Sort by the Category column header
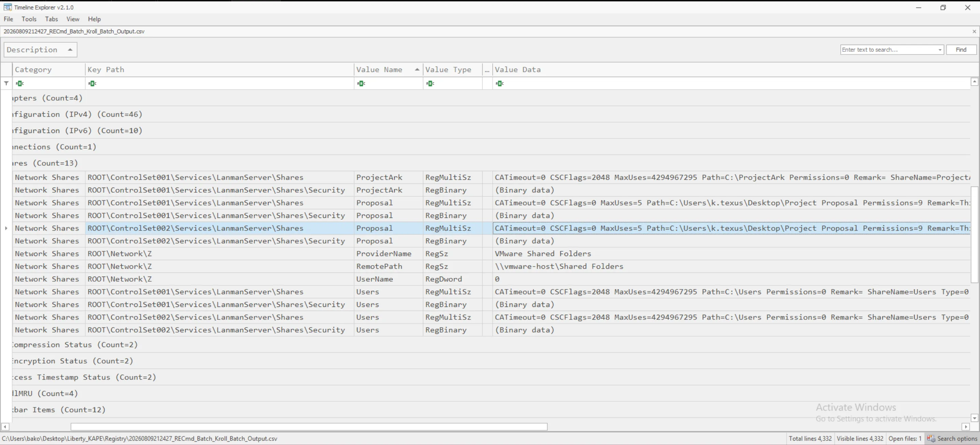 [x=49, y=70]
